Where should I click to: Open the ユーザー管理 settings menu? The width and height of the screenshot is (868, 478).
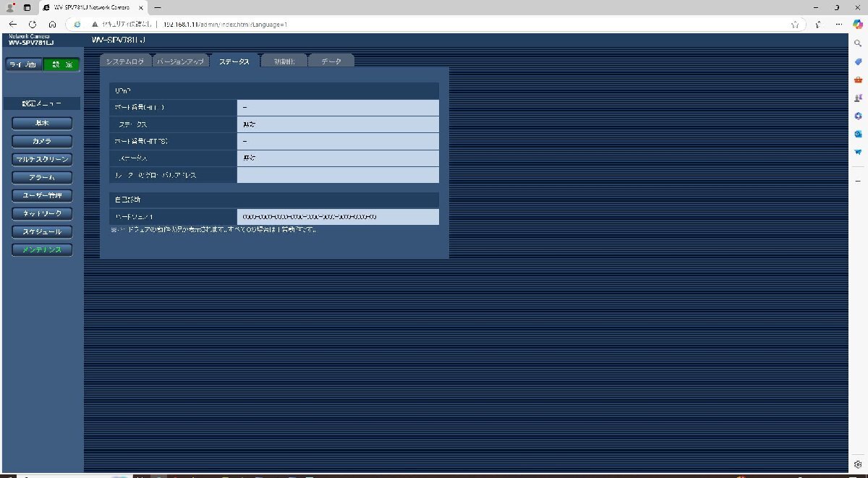click(x=42, y=196)
